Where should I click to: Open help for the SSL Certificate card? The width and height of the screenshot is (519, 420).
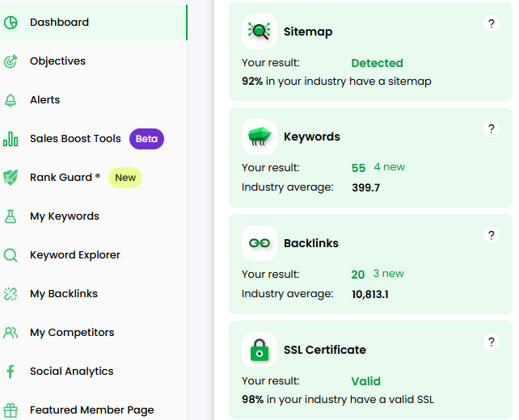[x=492, y=342]
